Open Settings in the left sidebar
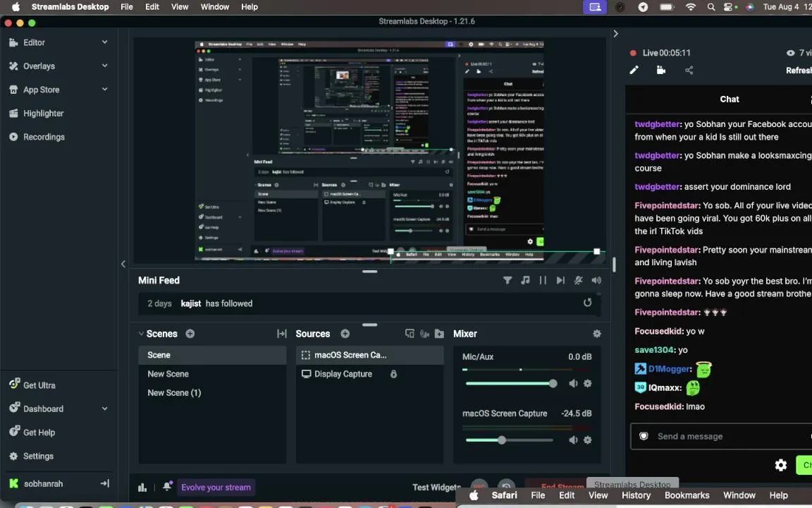 point(31,456)
